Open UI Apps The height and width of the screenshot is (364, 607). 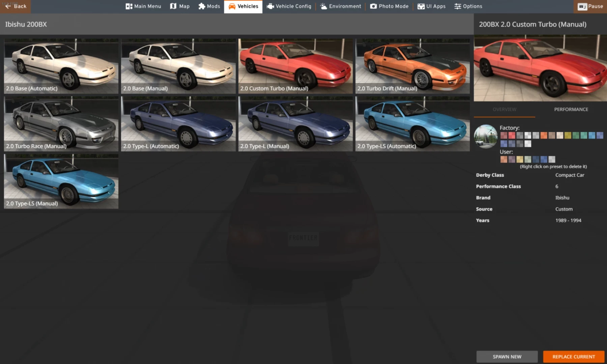431,6
